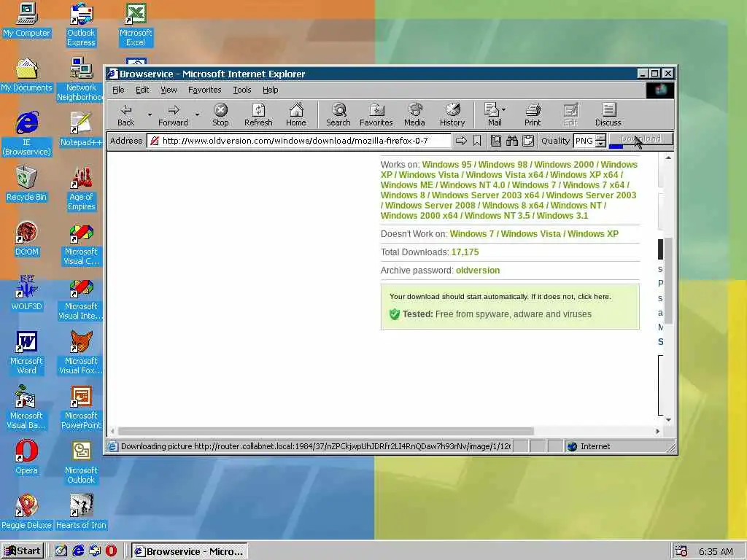
Task: Select the Peggle Deluxe desktop icon
Action: tap(27, 512)
